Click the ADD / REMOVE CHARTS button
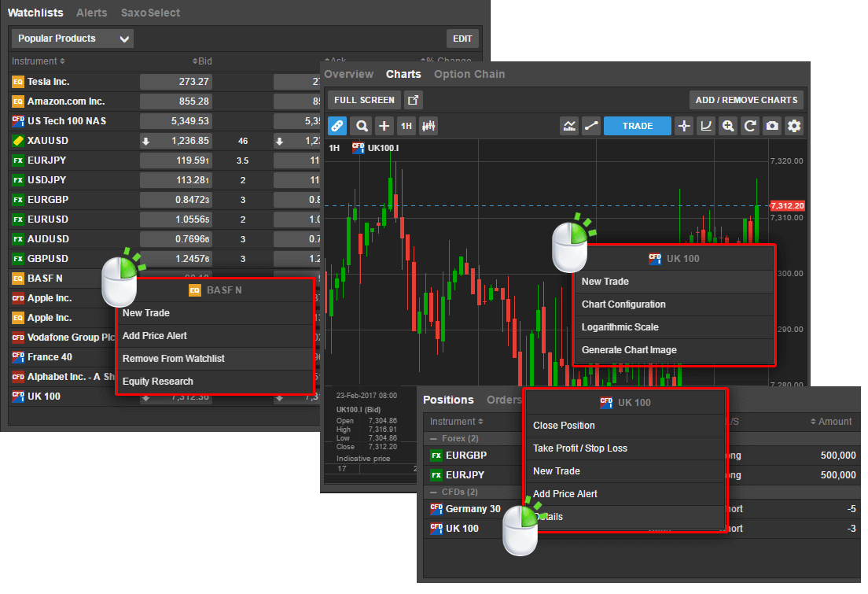This screenshot has width=868, height=594. click(746, 100)
